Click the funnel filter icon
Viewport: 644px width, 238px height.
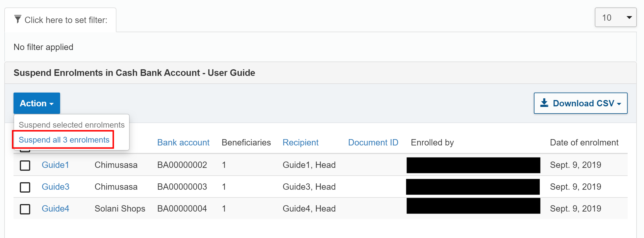click(x=18, y=19)
